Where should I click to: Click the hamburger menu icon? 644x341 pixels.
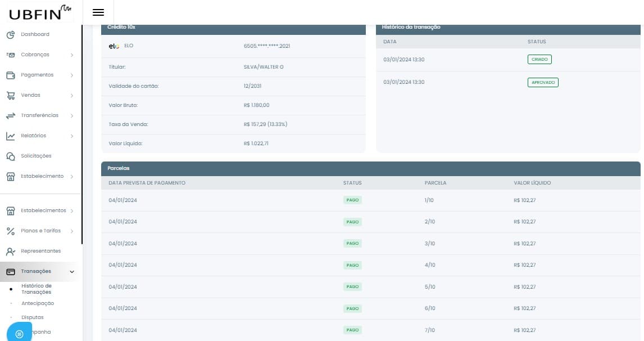pos(98,12)
